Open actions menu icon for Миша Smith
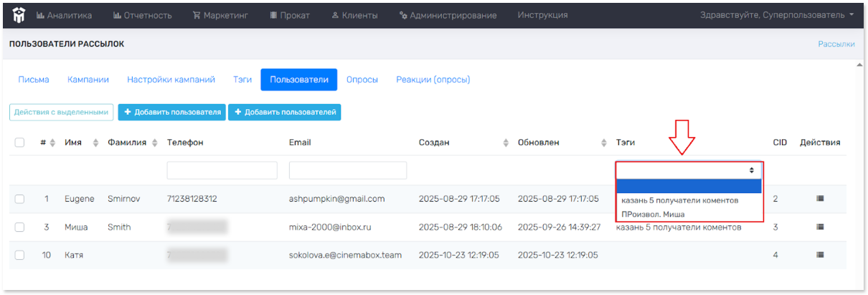This screenshot has height=295, width=868. pyautogui.click(x=820, y=227)
